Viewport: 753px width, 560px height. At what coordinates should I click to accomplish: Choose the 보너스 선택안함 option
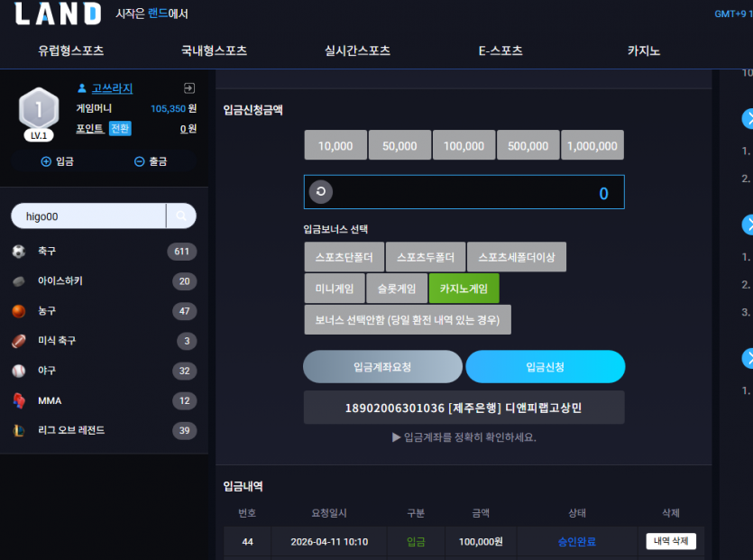click(408, 319)
